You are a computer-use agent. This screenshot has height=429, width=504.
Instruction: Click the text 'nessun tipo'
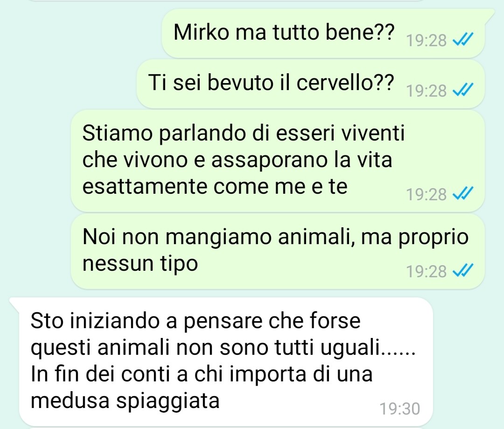[140, 264]
